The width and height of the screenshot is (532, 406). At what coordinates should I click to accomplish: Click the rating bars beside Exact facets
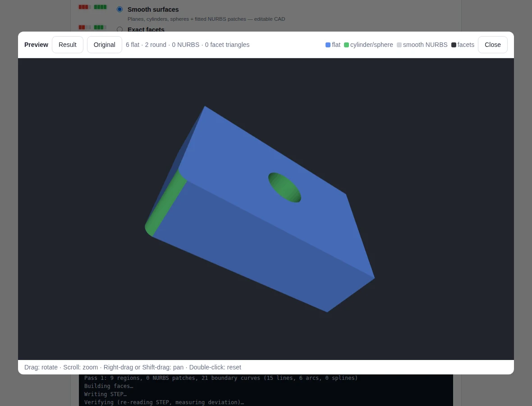(92, 27)
